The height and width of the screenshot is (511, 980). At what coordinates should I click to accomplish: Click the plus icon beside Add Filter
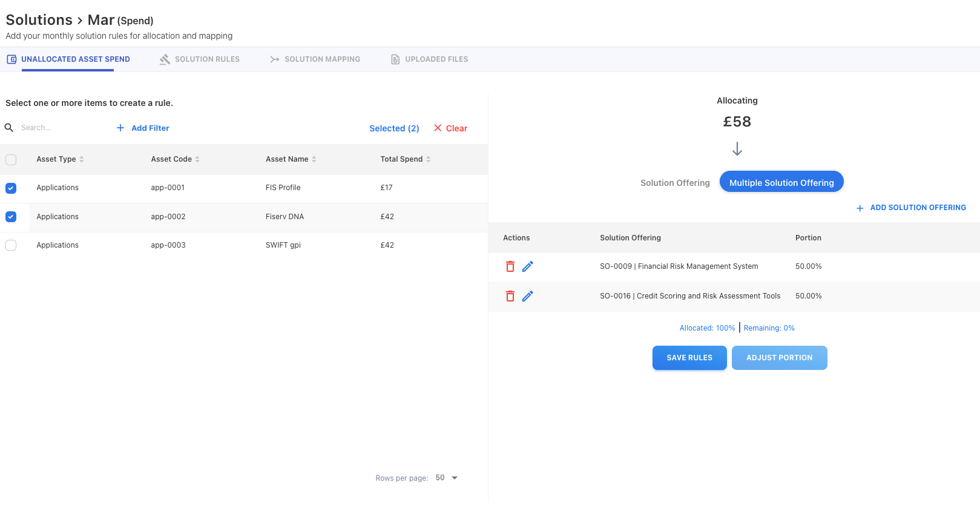coord(120,128)
